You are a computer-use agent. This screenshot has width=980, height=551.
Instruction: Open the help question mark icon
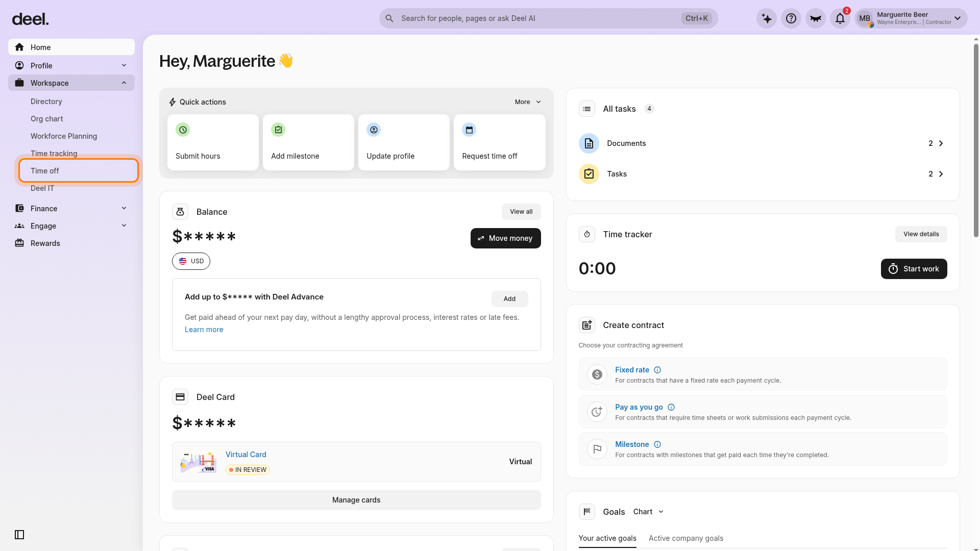(791, 18)
